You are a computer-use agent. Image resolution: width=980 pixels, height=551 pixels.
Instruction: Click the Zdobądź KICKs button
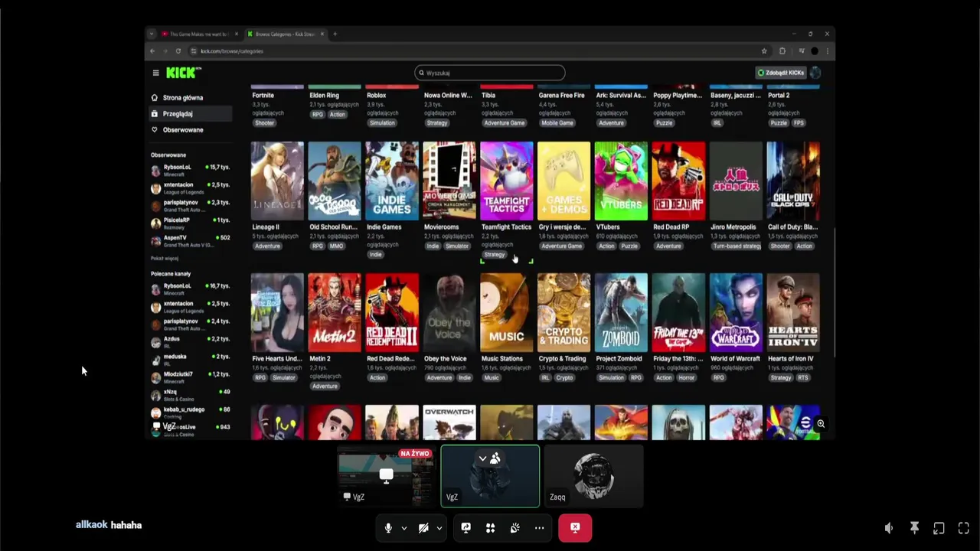(780, 73)
